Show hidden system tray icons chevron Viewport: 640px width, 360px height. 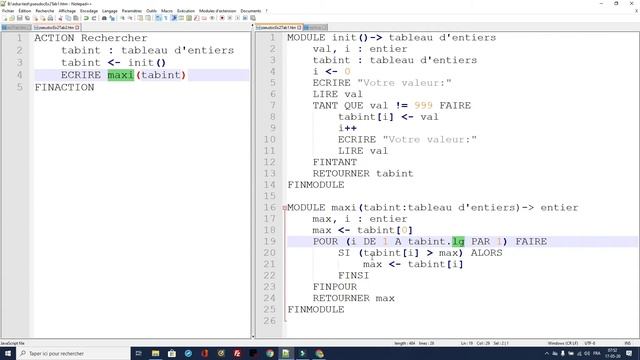pos(547,353)
